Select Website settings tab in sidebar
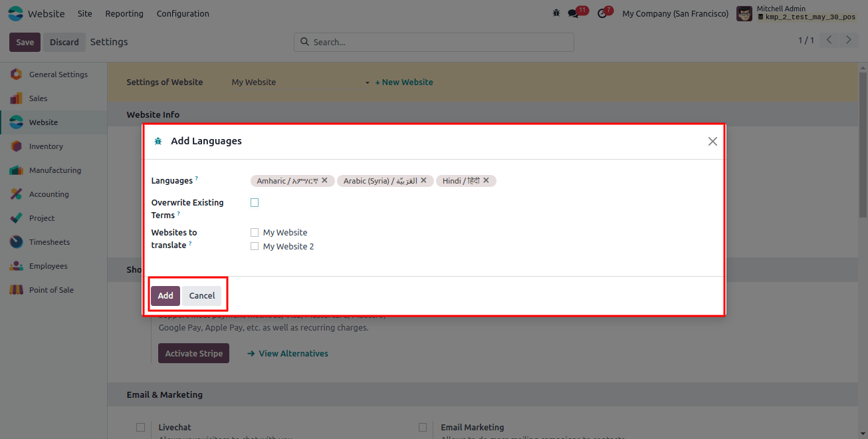This screenshot has height=439, width=868. pyautogui.click(x=53, y=122)
